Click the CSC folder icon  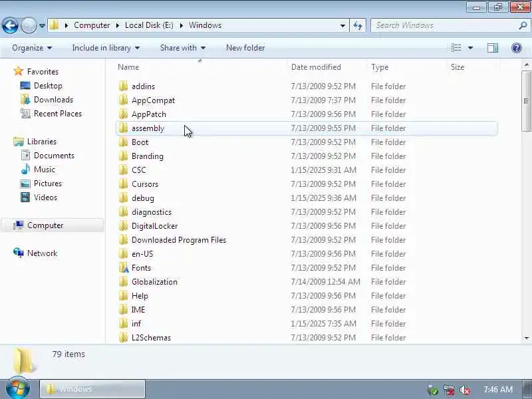point(123,170)
